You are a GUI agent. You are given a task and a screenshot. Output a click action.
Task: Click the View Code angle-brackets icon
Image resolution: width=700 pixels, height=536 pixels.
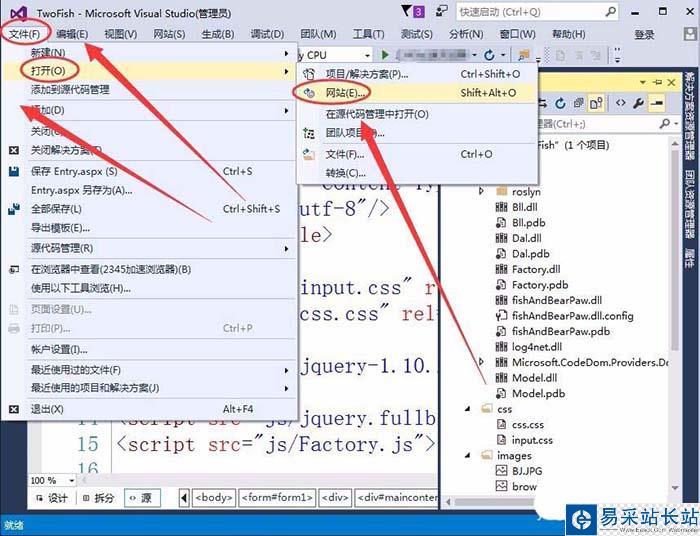pos(621,103)
